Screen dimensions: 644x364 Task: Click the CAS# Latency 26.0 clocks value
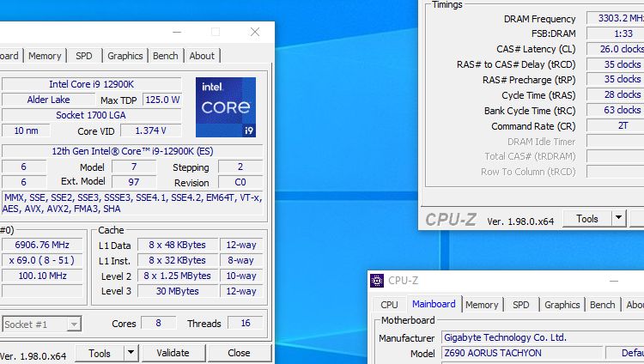616,49
